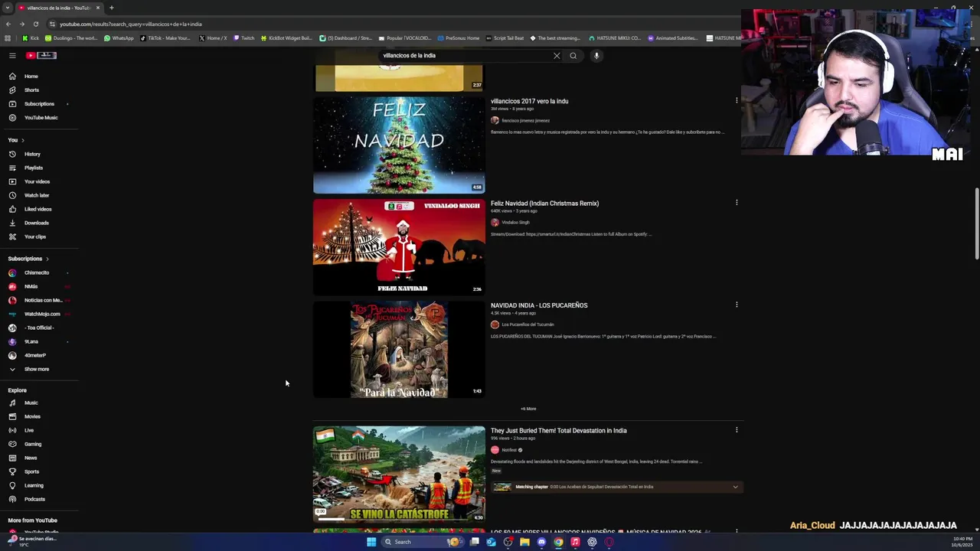Open title 'They Just Buried Them! Total Devastation'

559,431
